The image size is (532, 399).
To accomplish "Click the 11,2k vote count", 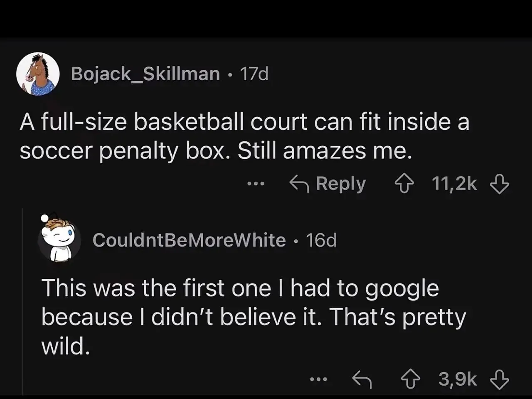I will pyautogui.click(x=454, y=184).
